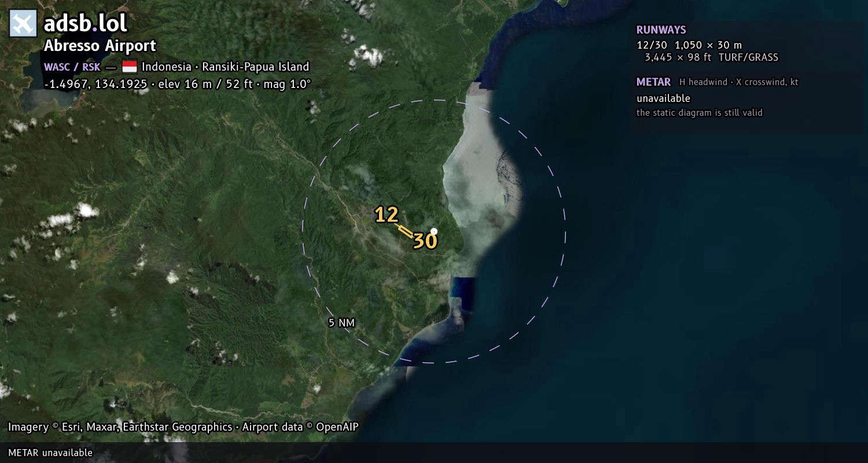The width and height of the screenshot is (868, 463).
Task: Click the white airport reference point dot
Action: (x=434, y=231)
